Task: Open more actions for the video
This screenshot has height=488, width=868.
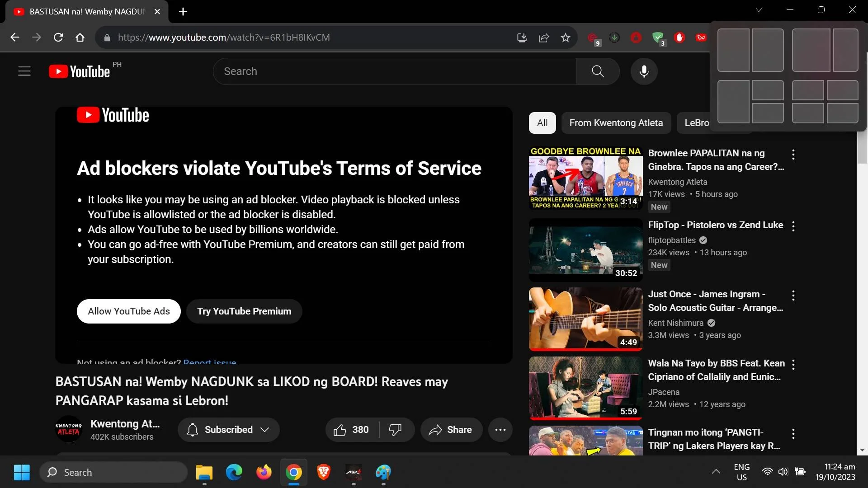Action: pyautogui.click(x=500, y=430)
